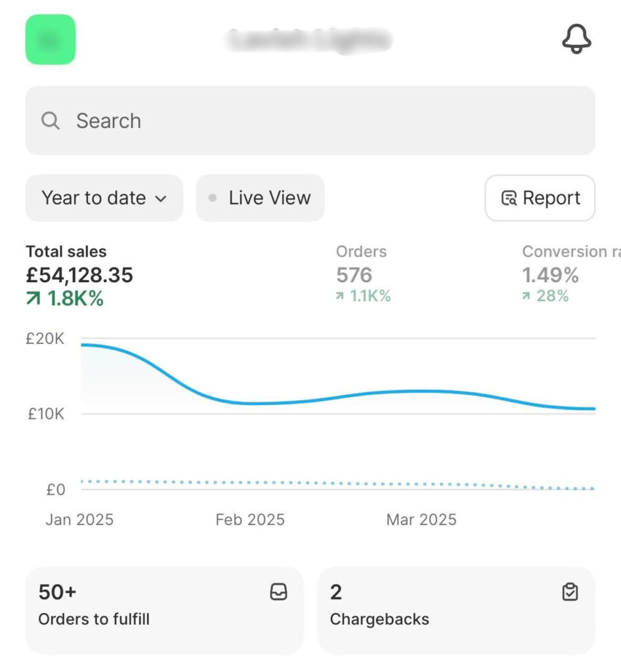Click the inbox icon on Orders to fulfill

pos(279,593)
